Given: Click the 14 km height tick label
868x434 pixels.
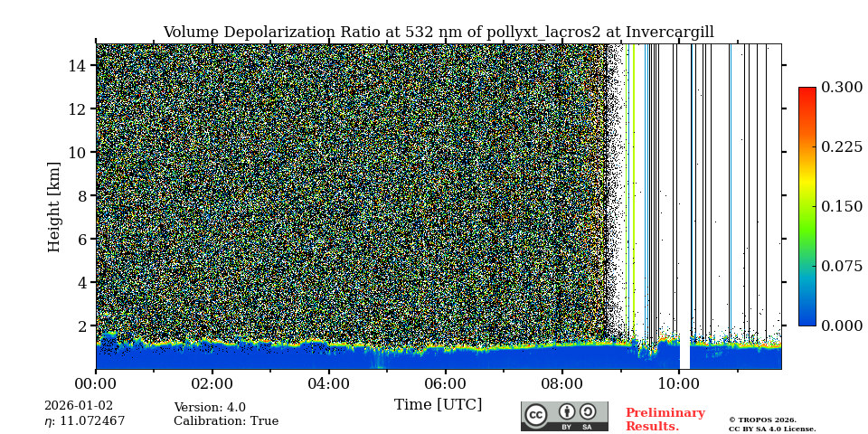Looking at the screenshot, I should click(77, 65).
